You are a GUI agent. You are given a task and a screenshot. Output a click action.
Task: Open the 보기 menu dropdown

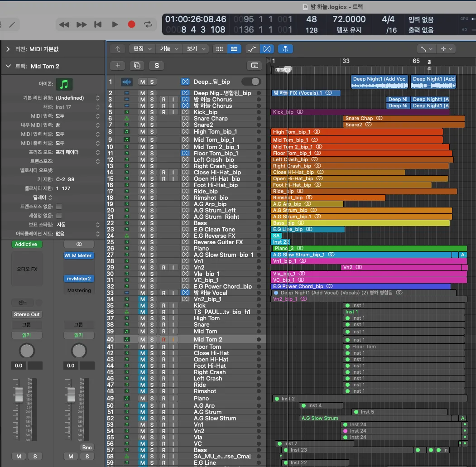click(x=196, y=48)
